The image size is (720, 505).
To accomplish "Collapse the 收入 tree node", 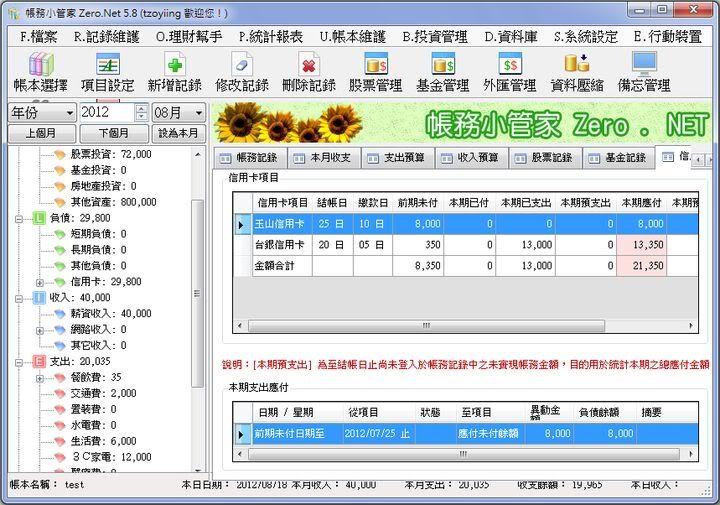I will point(19,298).
